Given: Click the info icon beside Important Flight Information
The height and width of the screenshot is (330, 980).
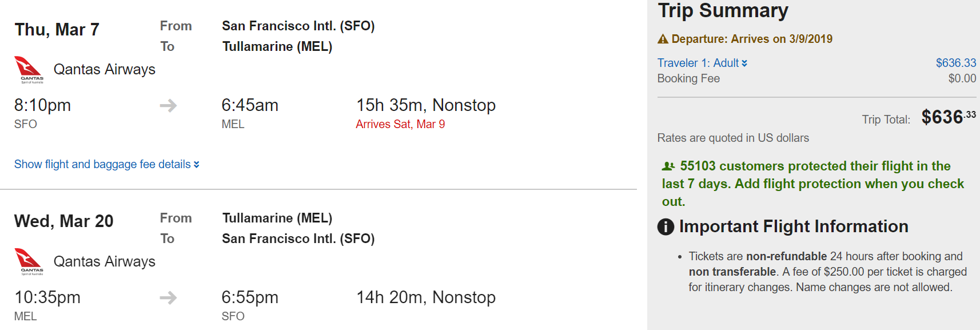Looking at the screenshot, I should (666, 226).
